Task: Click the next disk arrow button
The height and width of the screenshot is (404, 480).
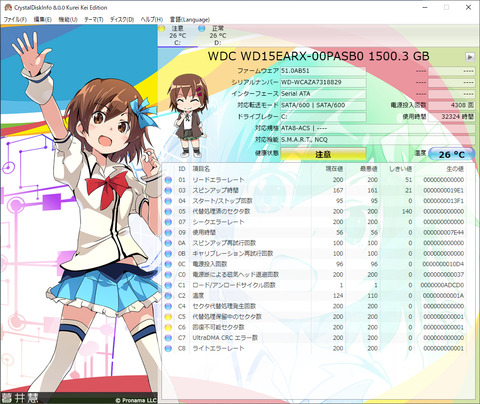Action: pyautogui.click(x=470, y=57)
